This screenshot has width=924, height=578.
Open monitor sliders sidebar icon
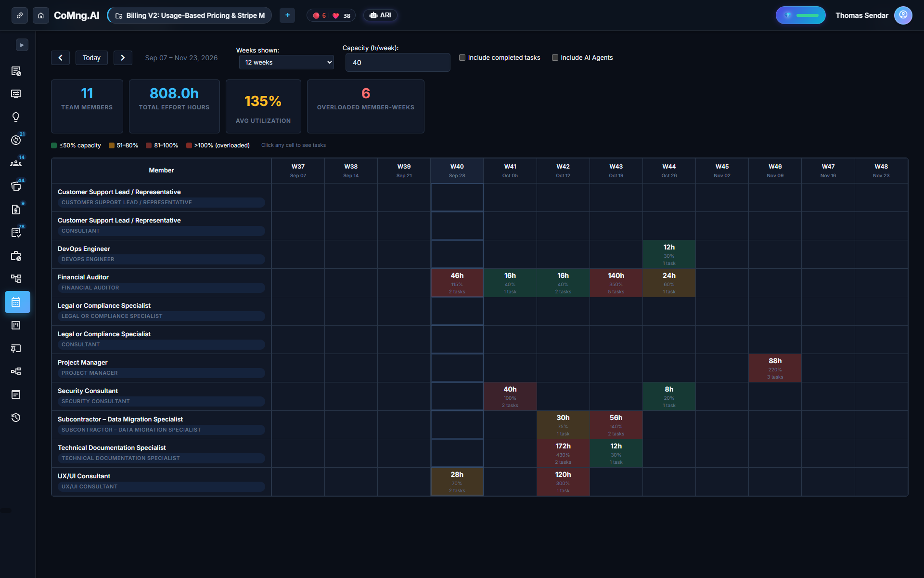point(16,94)
